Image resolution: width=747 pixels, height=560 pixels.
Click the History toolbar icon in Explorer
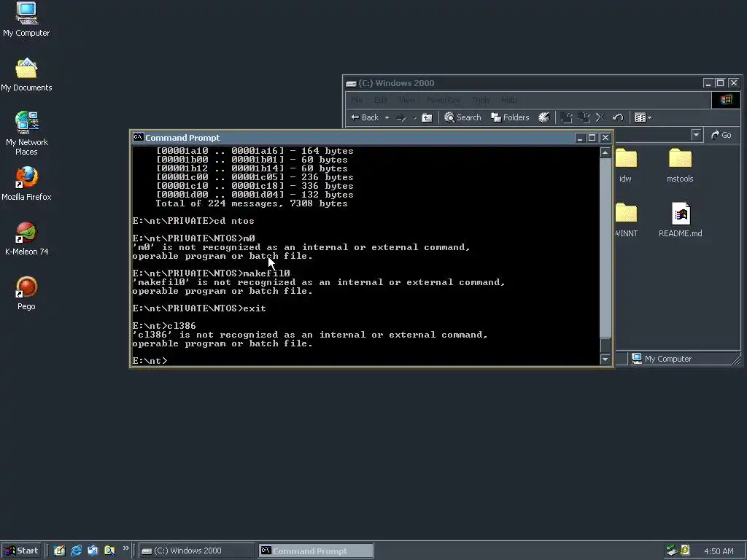coord(544,117)
